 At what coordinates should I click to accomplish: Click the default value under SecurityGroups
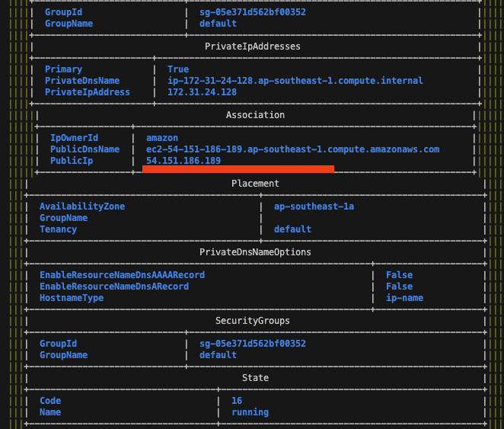click(x=218, y=355)
